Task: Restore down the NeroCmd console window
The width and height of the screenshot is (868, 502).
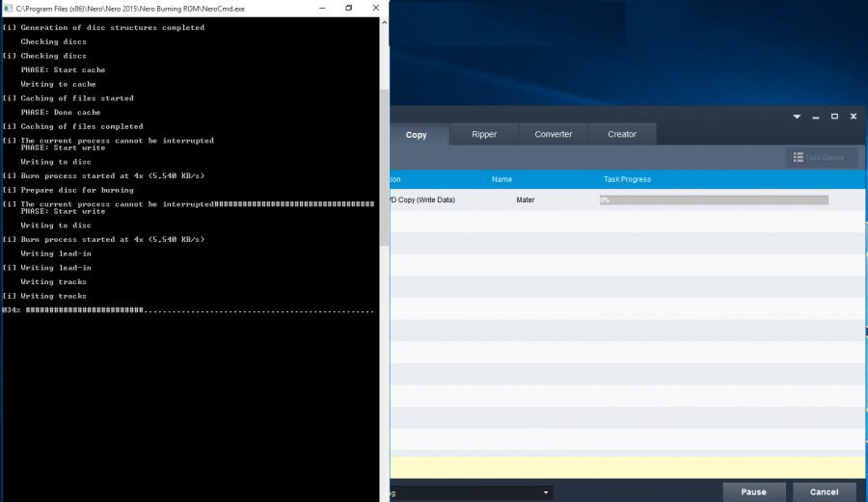Action: click(x=348, y=8)
